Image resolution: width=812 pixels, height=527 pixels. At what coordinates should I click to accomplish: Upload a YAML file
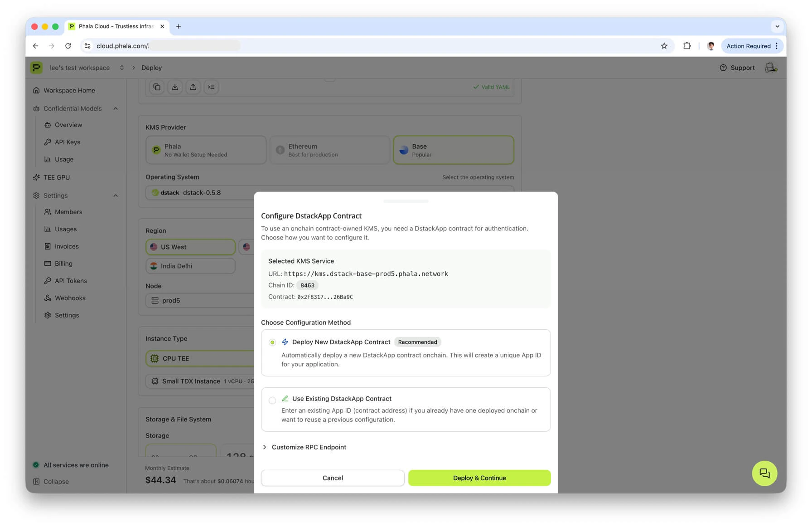(193, 87)
